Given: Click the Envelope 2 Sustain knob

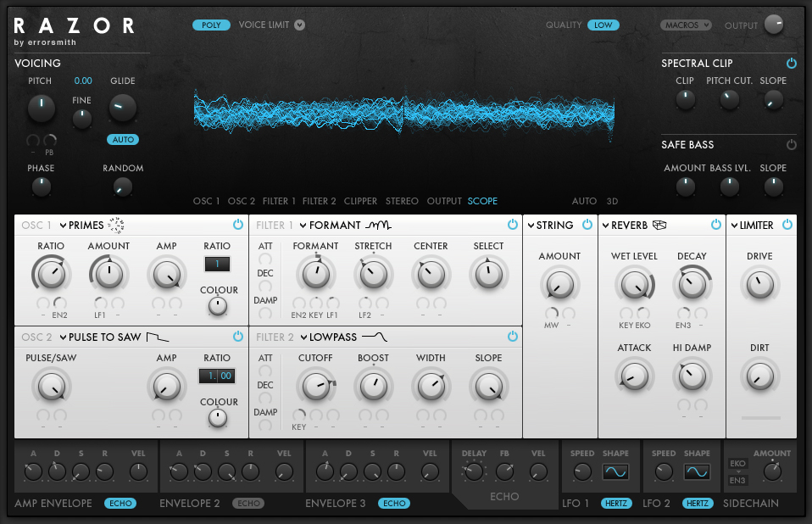Looking at the screenshot, I should [226, 471].
